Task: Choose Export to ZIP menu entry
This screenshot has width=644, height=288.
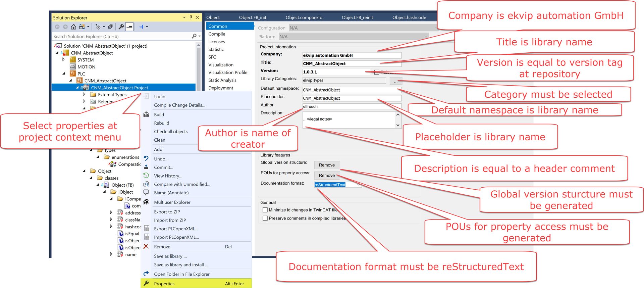Action: tap(167, 212)
